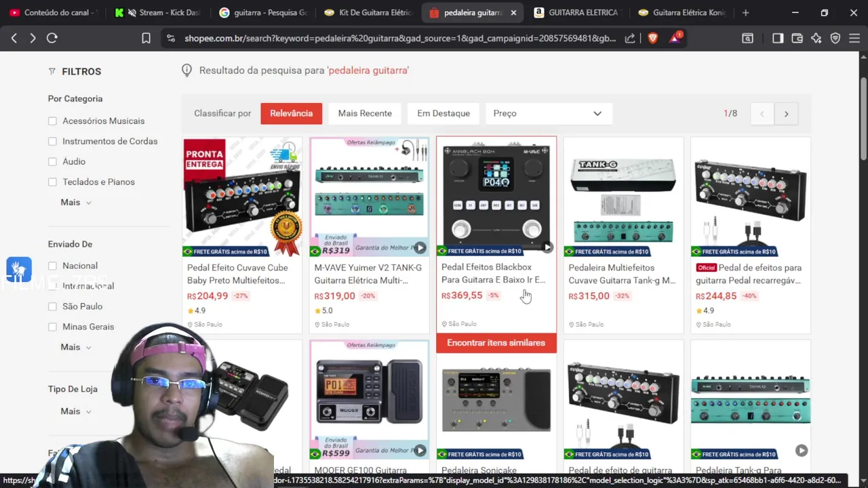This screenshot has height=488, width=868.
Task: Click the MOOER GE100 pedal image
Action: tap(370, 400)
